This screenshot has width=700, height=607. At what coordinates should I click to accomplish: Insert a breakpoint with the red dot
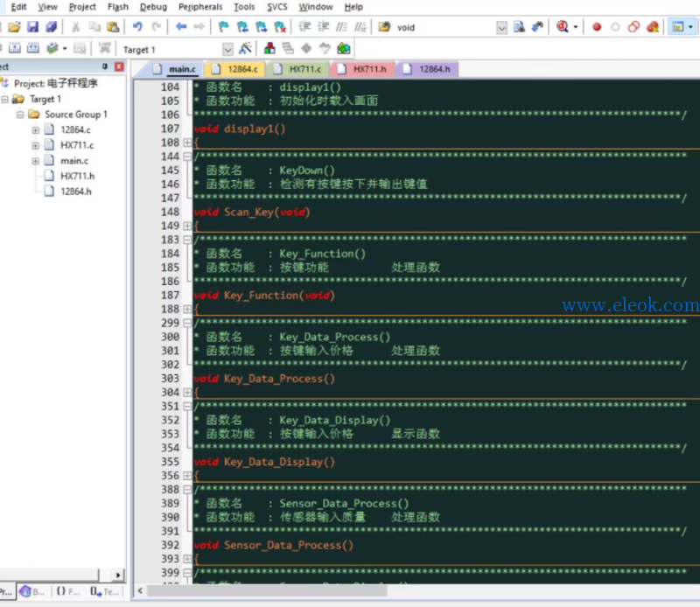[597, 27]
